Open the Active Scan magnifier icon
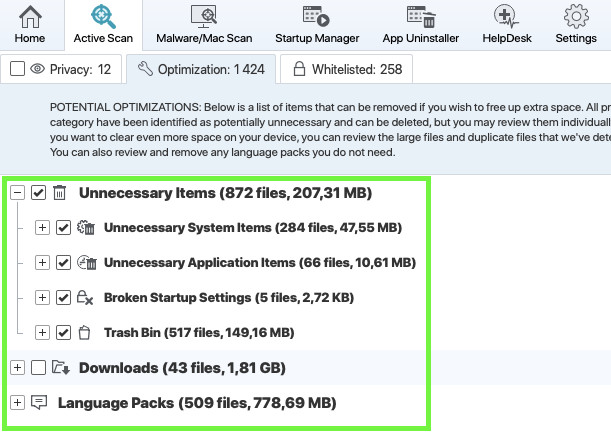This screenshot has width=611, height=439. point(103,16)
